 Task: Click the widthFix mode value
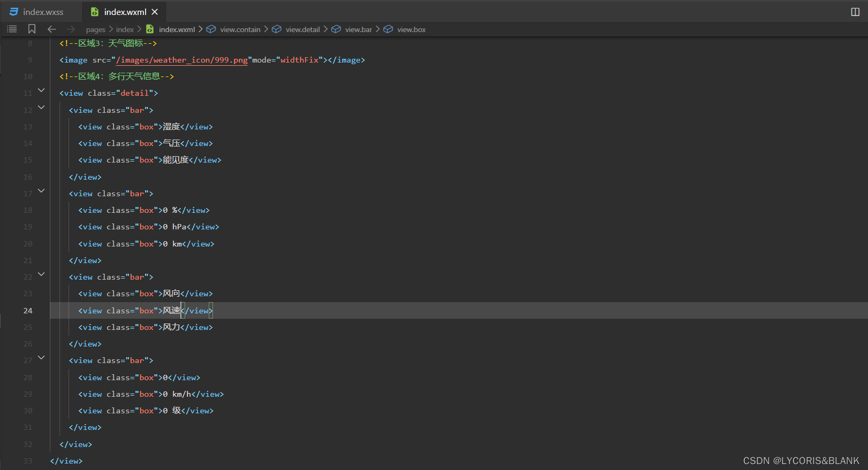pos(300,60)
